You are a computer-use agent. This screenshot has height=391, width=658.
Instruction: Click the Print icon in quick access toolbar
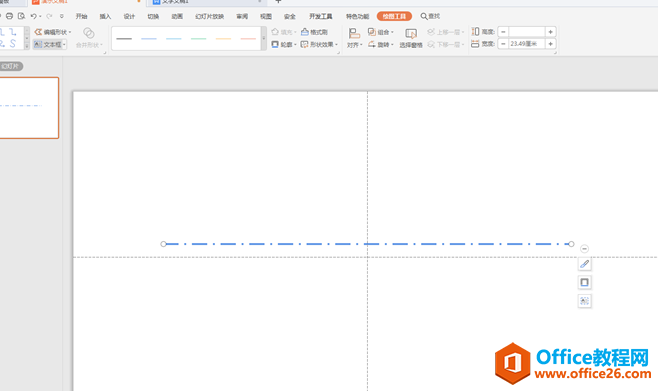point(9,16)
